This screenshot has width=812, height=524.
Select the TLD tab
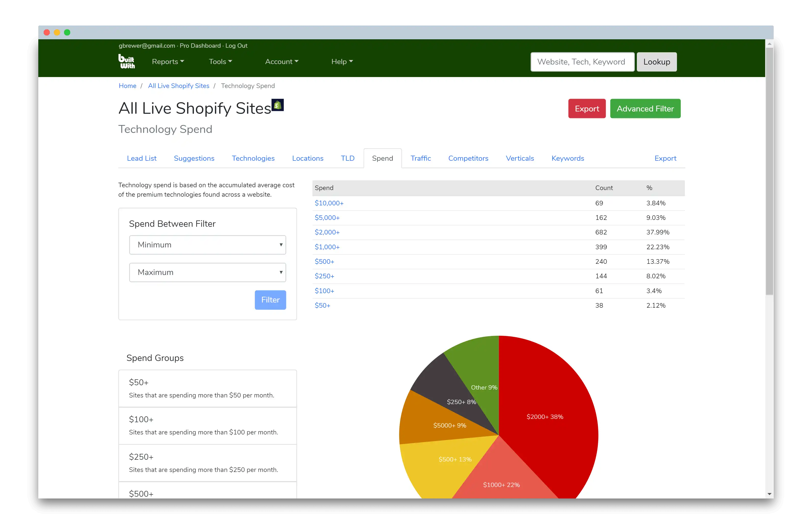click(348, 158)
